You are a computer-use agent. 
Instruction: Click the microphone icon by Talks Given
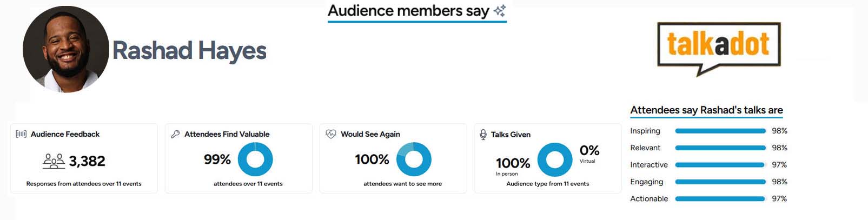(x=483, y=135)
